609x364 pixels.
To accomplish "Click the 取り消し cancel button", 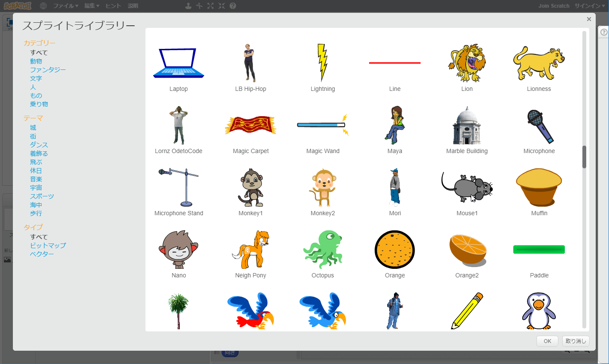I will (576, 341).
